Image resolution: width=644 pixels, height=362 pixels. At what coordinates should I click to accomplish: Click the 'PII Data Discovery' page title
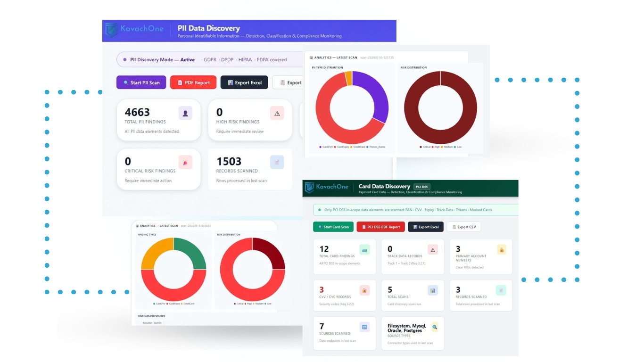click(208, 28)
